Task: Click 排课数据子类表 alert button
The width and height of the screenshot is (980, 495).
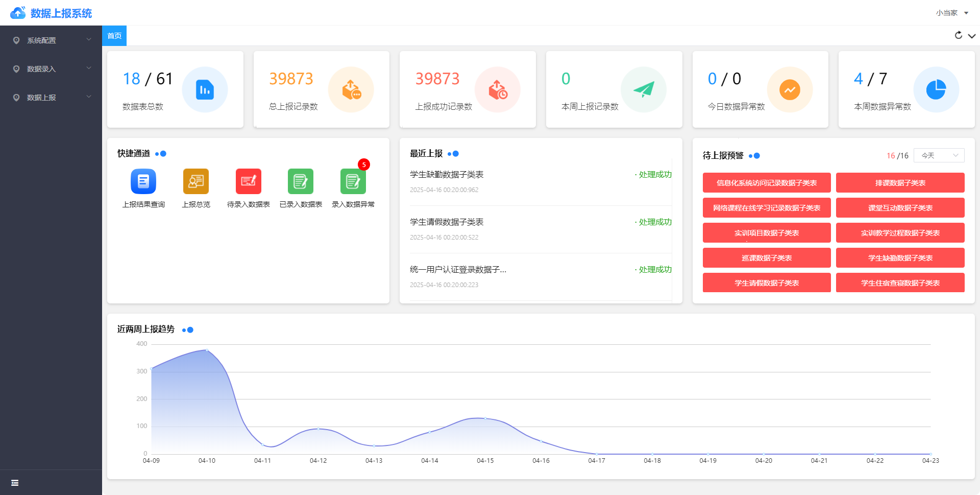Action: (900, 183)
